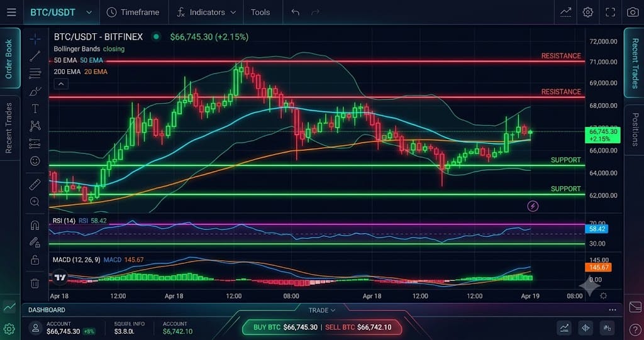This screenshot has width=644, height=340.
Task: Click BUY BTC $66,745.30 button
Action: [x=286, y=327]
